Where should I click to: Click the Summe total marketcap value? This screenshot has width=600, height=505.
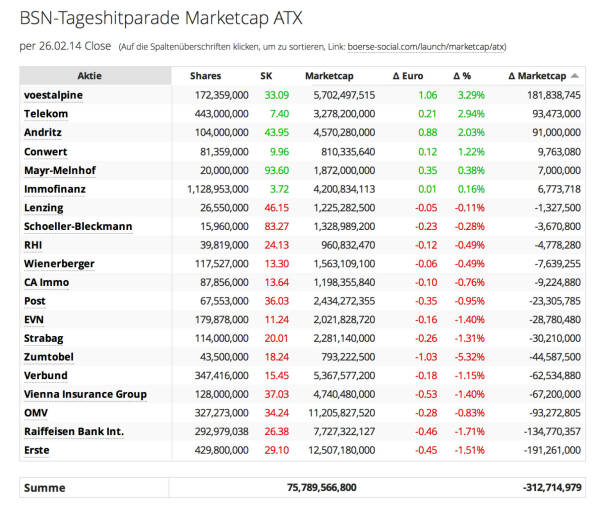pyautogui.click(x=322, y=487)
